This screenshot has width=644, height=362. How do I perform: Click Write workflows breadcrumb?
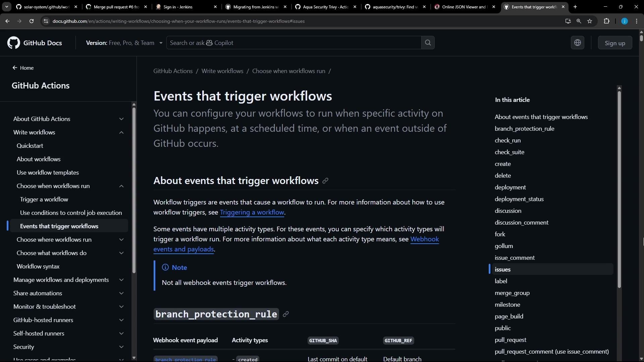pyautogui.click(x=222, y=71)
